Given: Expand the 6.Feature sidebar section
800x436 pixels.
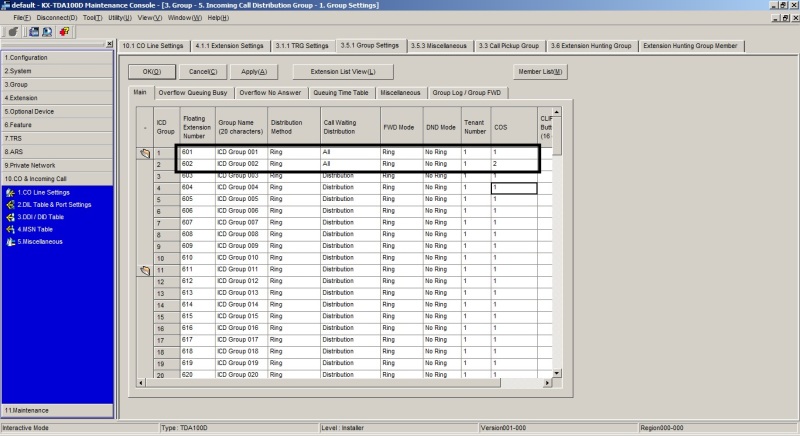Looking at the screenshot, I should [57, 125].
